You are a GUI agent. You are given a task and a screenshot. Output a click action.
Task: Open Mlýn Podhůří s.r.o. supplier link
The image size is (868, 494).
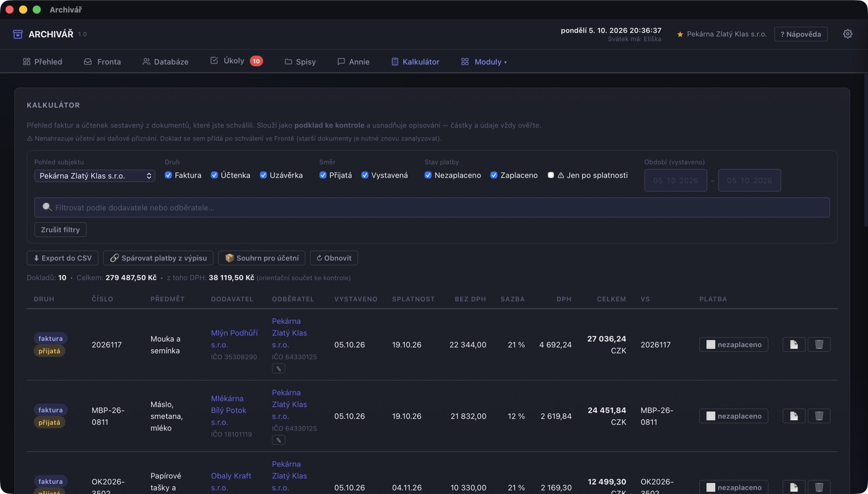(234, 339)
